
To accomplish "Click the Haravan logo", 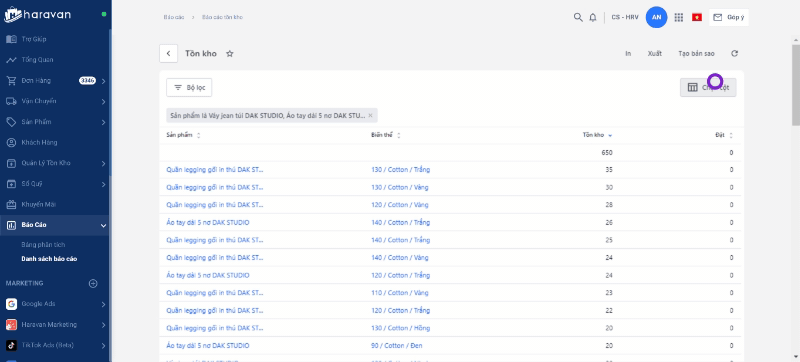I will pos(37,14).
